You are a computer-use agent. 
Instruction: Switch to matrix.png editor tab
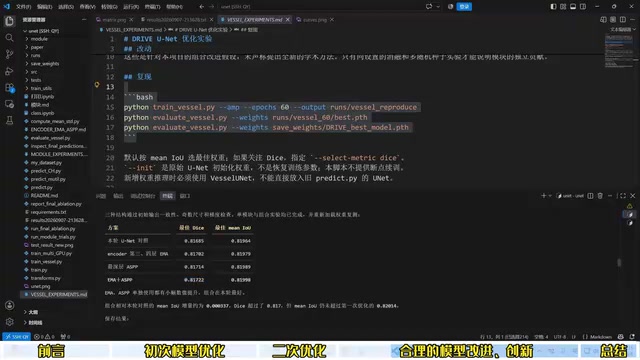coord(114,20)
